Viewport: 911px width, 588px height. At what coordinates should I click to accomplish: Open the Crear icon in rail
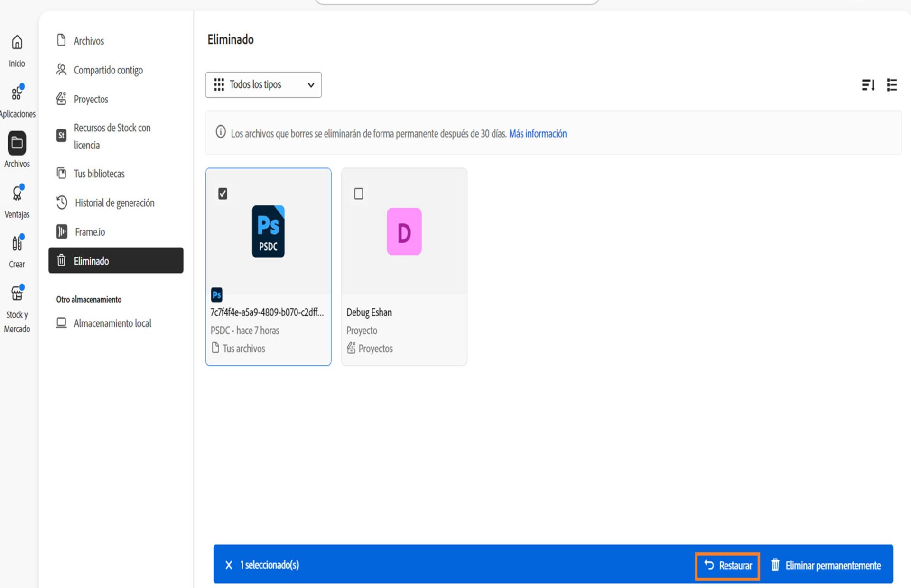click(17, 243)
